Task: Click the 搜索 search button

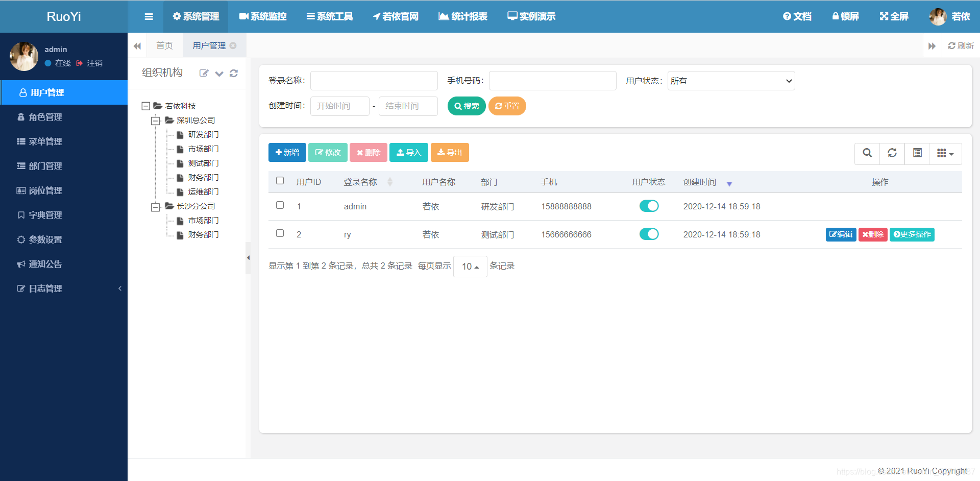Action: coord(467,106)
